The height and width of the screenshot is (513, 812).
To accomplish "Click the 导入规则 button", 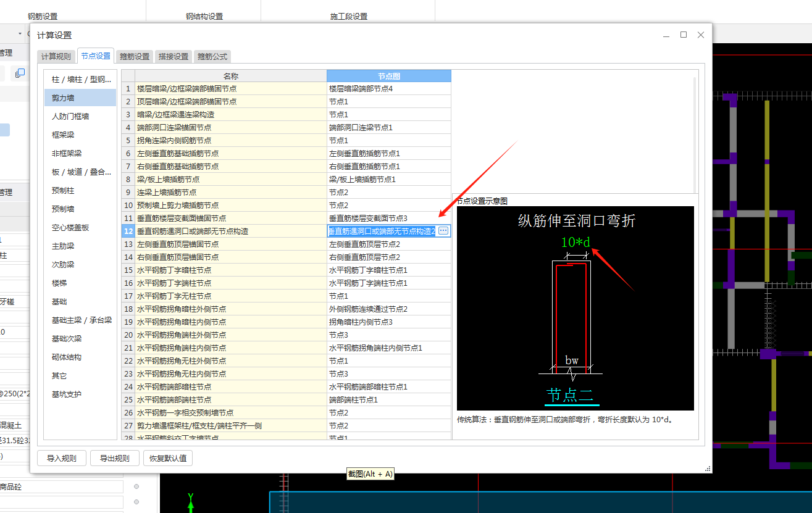I will (x=62, y=458).
